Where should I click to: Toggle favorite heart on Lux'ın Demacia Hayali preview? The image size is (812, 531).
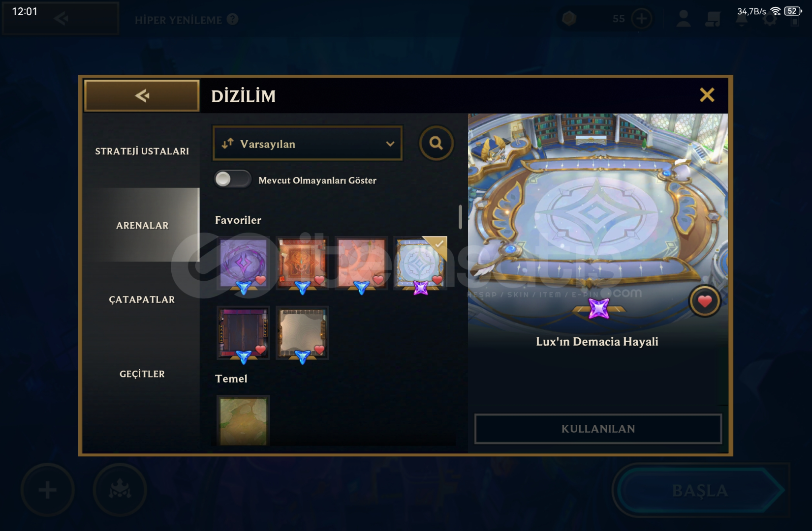[705, 301]
